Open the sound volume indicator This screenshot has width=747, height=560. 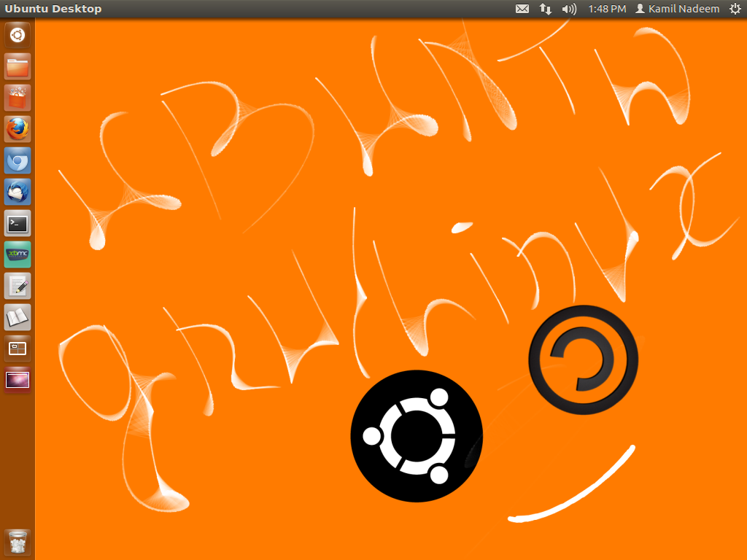[569, 9]
